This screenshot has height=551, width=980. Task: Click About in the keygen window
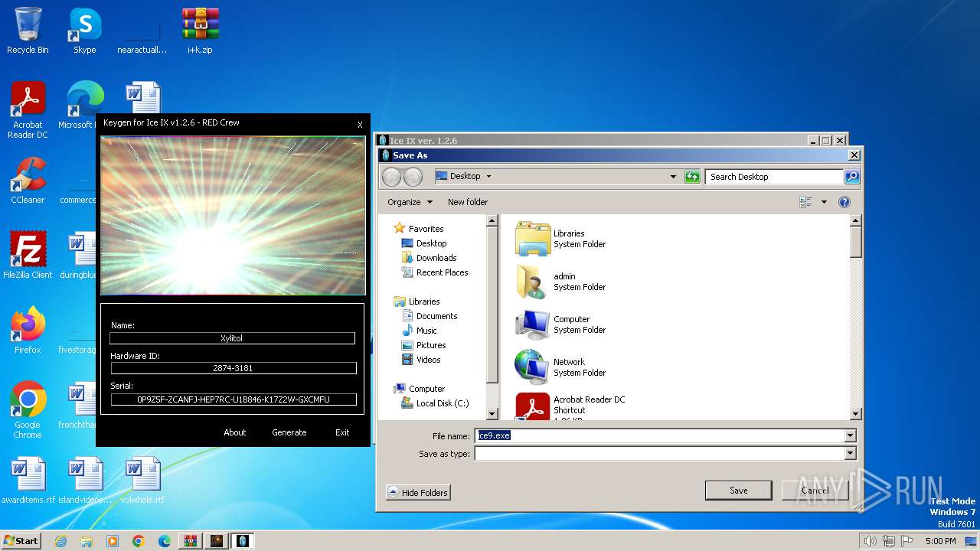point(235,432)
